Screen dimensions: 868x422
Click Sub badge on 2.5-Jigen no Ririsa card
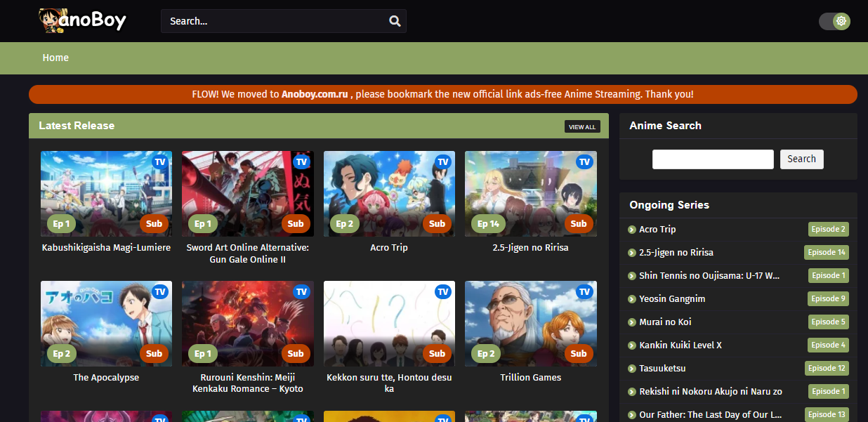coord(579,224)
